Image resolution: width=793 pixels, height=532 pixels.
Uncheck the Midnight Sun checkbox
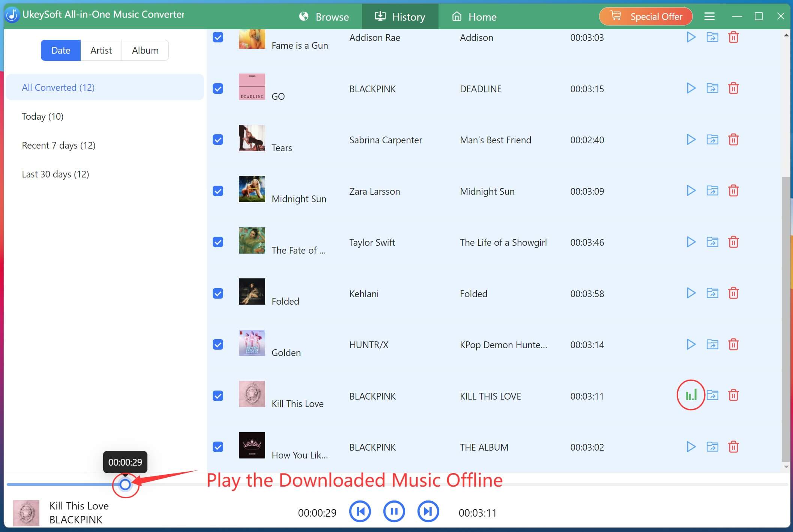218,191
